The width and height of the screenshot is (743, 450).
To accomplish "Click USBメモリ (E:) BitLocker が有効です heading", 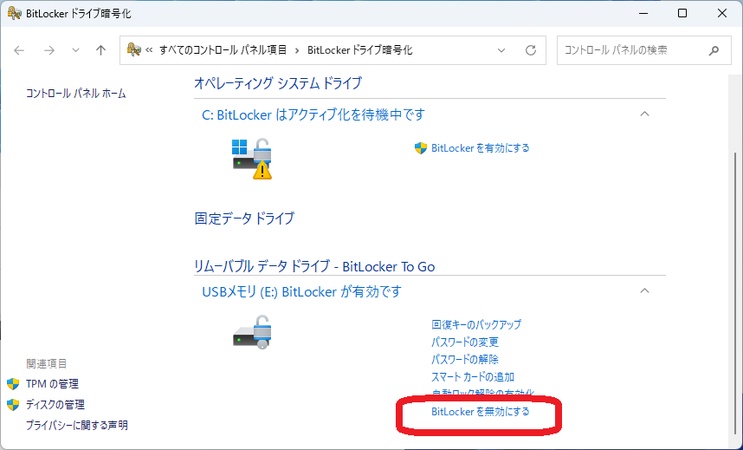I will tap(302, 291).
